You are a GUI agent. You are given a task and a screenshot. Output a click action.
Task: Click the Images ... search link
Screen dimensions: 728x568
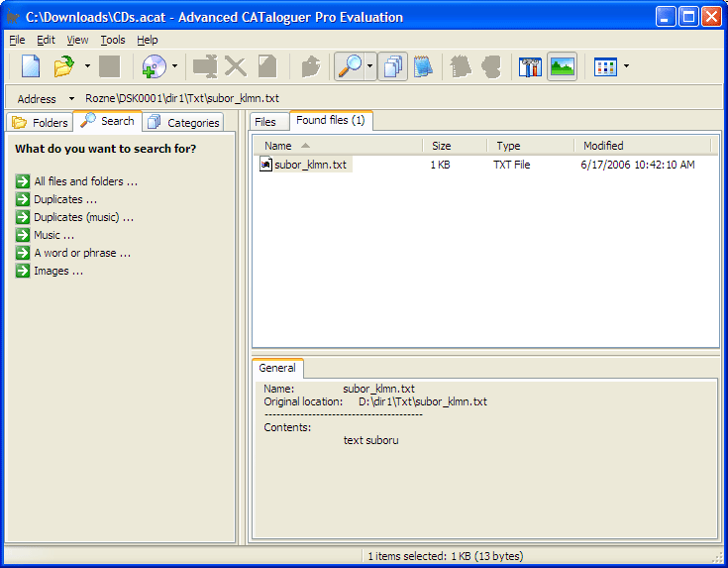click(58, 271)
